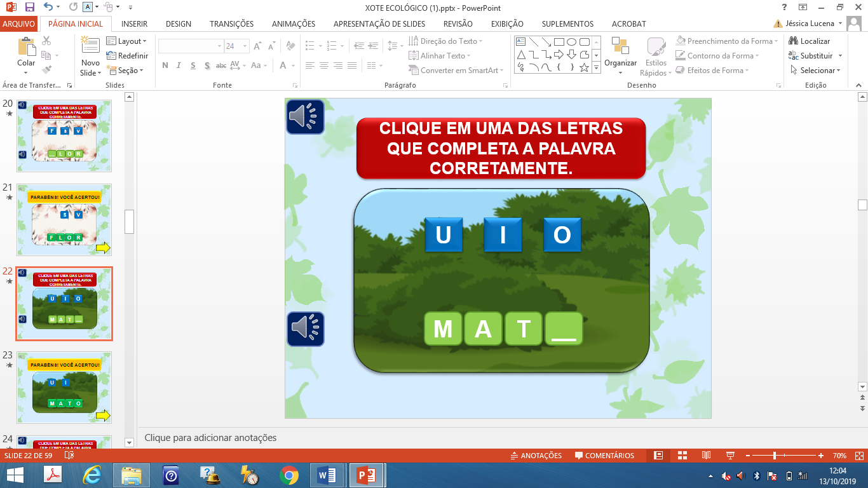Open Slide Sorter view in status bar

point(682,456)
